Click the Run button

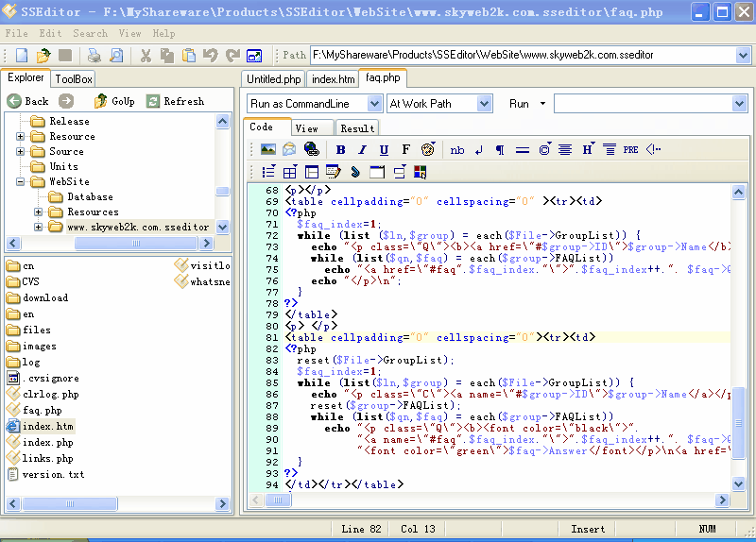[x=519, y=104]
